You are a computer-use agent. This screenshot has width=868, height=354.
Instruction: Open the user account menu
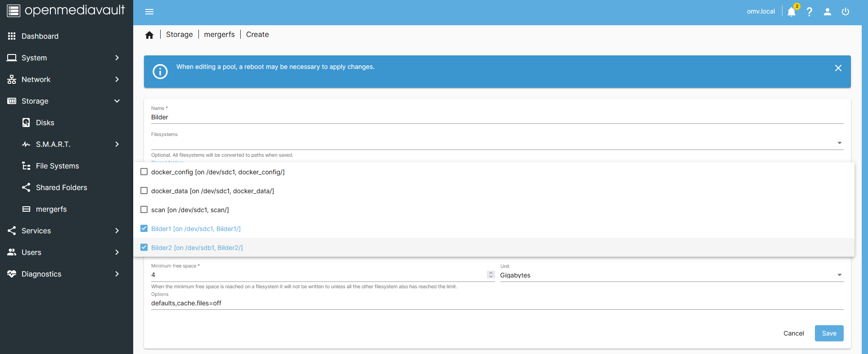point(828,12)
